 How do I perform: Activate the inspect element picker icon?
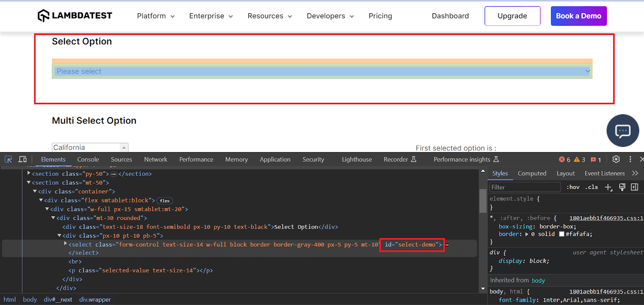8,159
